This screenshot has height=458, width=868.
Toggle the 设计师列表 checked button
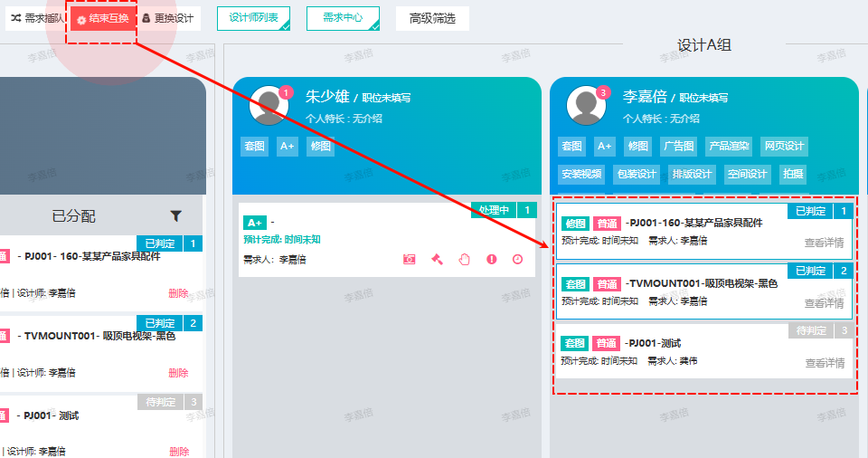(x=253, y=18)
